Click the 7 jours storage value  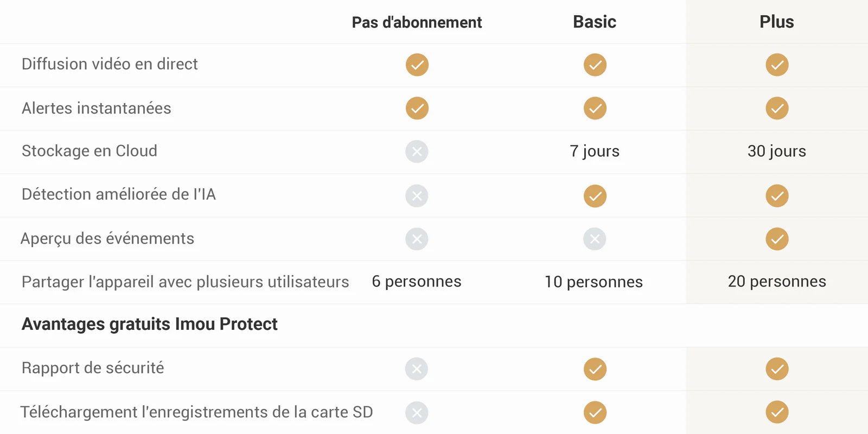(x=595, y=151)
